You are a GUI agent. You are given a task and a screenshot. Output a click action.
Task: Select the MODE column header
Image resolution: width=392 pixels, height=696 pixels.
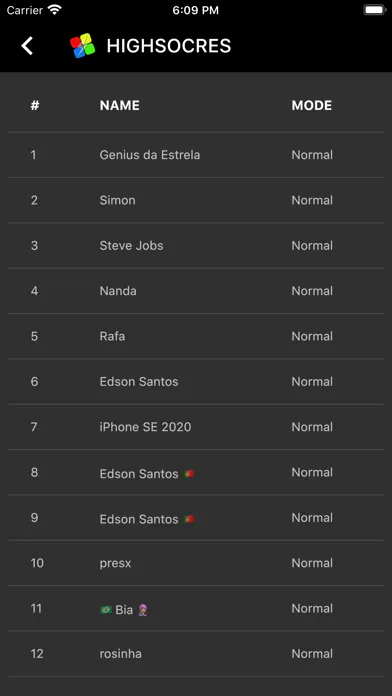[312, 105]
